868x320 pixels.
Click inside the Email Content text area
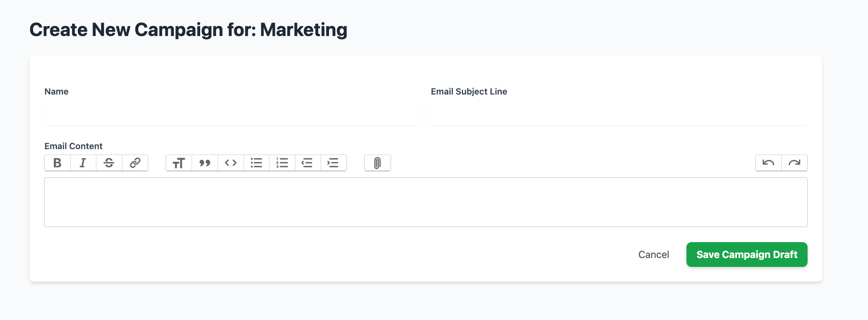[x=425, y=202]
